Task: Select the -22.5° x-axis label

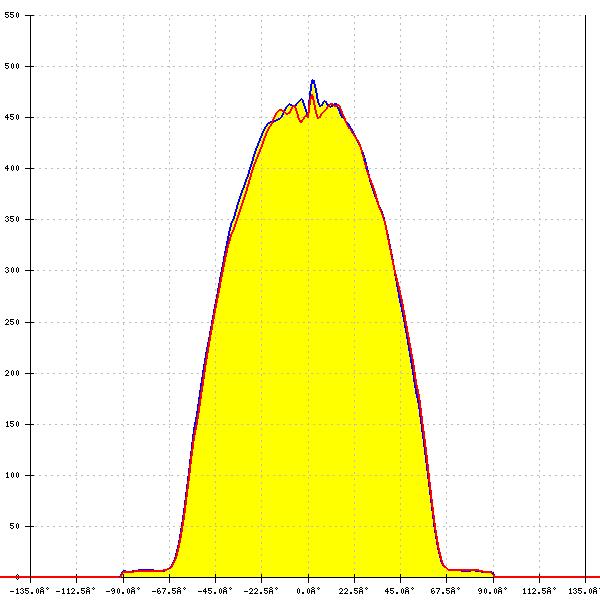Action: point(261,591)
